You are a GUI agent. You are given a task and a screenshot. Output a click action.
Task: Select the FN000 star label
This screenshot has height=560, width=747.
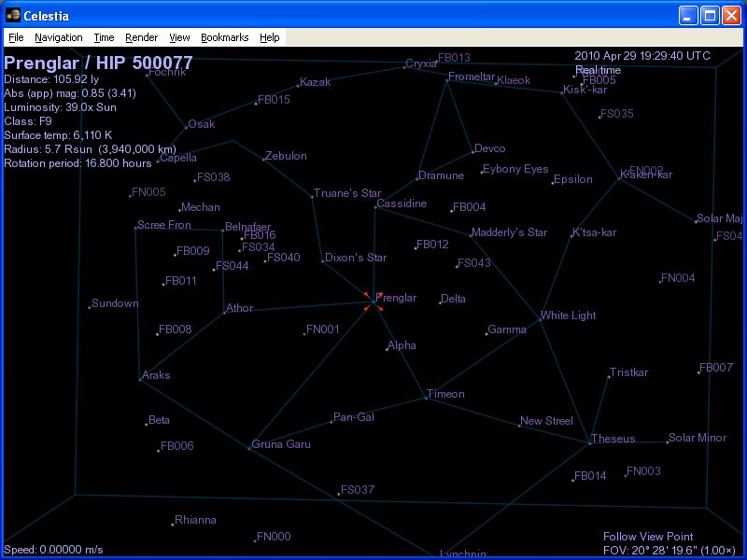tap(274, 537)
